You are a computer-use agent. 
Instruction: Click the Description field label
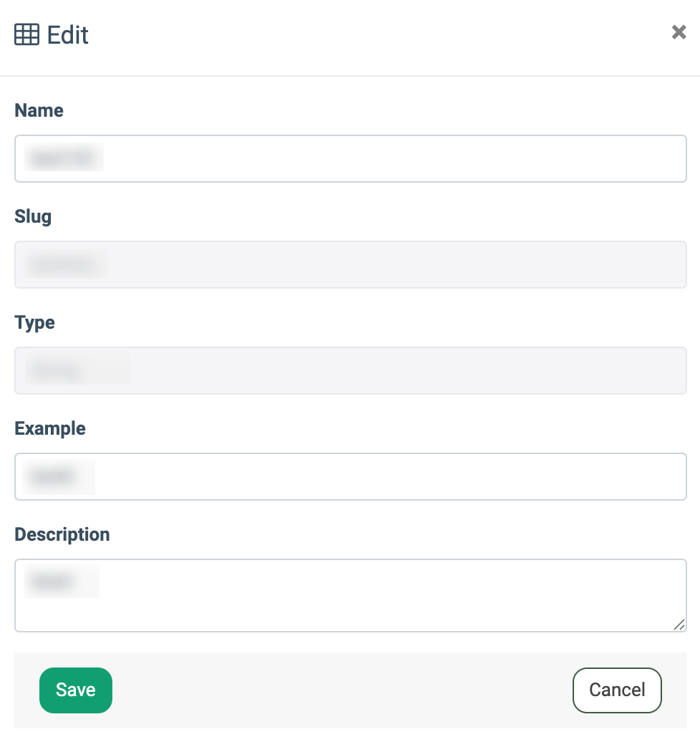tap(62, 535)
